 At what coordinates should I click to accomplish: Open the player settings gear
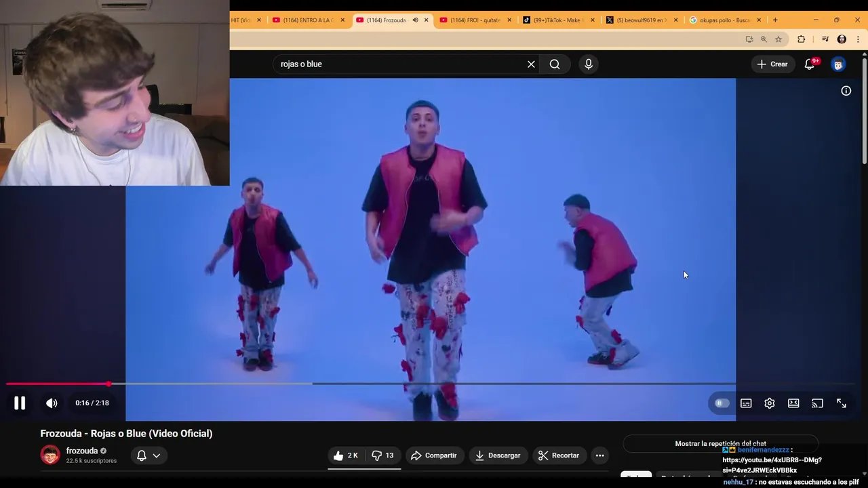pyautogui.click(x=770, y=403)
